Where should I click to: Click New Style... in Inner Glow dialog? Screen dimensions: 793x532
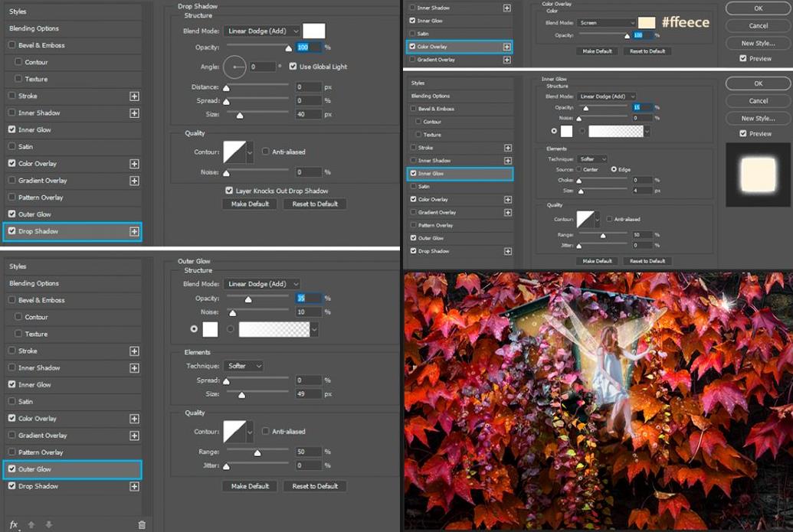(758, 118)
